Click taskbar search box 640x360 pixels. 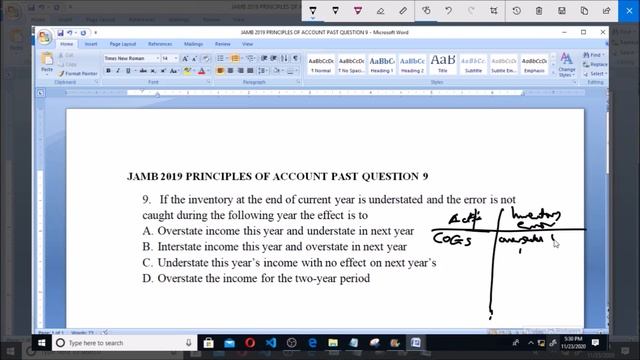pyautogui.click(x=124, y=343)
